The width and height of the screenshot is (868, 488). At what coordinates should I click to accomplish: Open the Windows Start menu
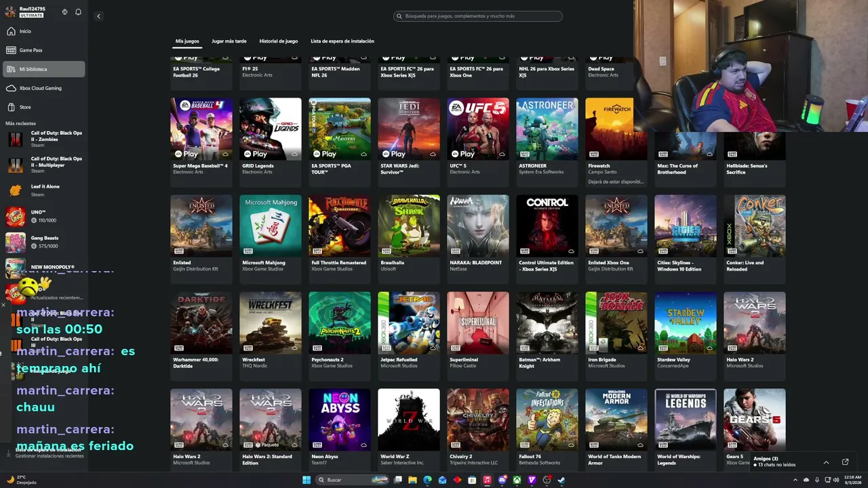[307, 480]
